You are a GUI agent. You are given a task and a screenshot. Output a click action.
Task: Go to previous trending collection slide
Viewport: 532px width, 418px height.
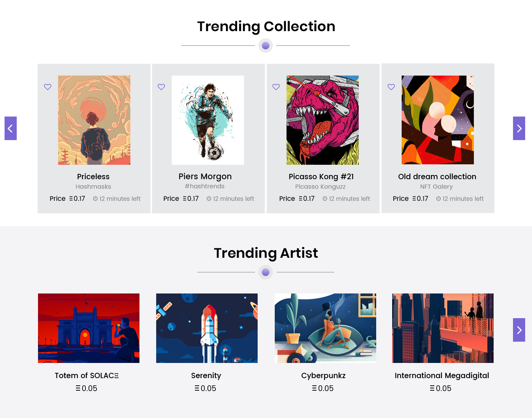(11, 128)
